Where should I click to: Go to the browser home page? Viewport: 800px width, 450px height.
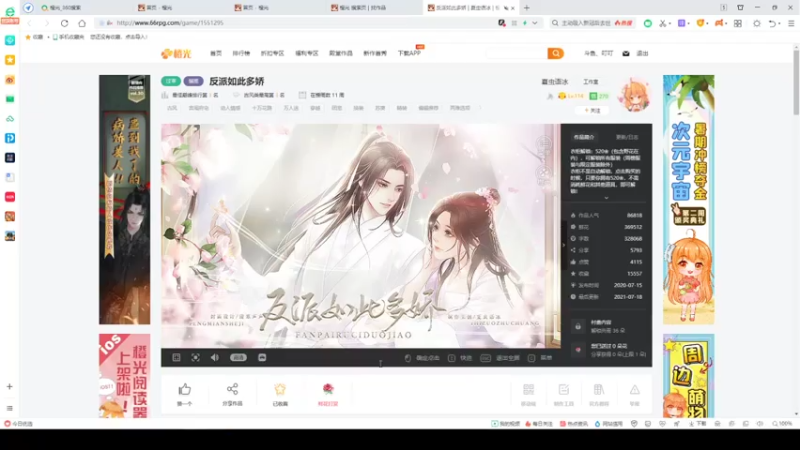[82, 23]
